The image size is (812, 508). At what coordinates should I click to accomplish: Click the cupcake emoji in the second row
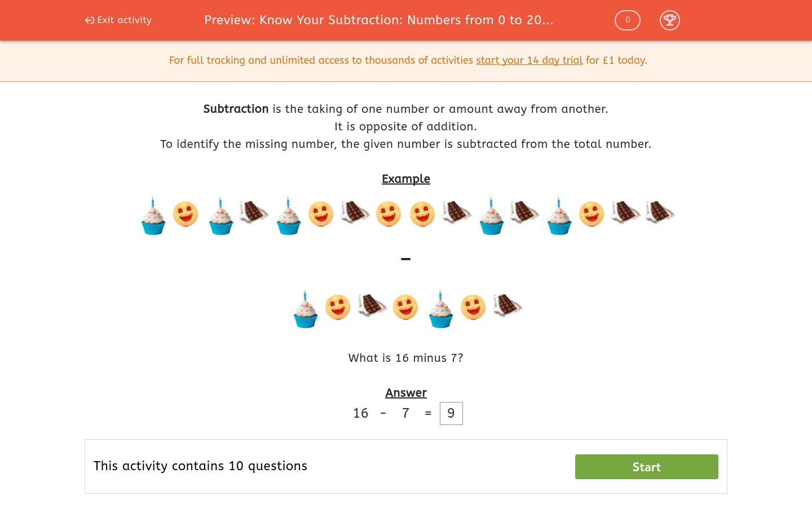(306, 307)
